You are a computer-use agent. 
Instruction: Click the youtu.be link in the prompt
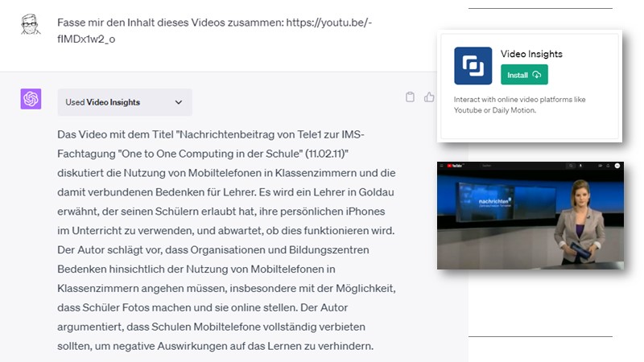[x=214, y=31]
